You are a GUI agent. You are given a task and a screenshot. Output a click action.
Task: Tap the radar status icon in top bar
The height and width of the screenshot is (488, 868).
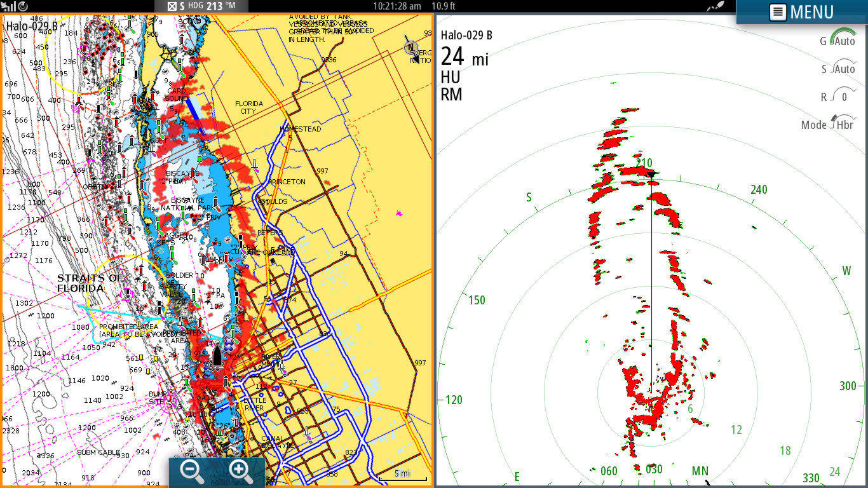coord(23,6)
